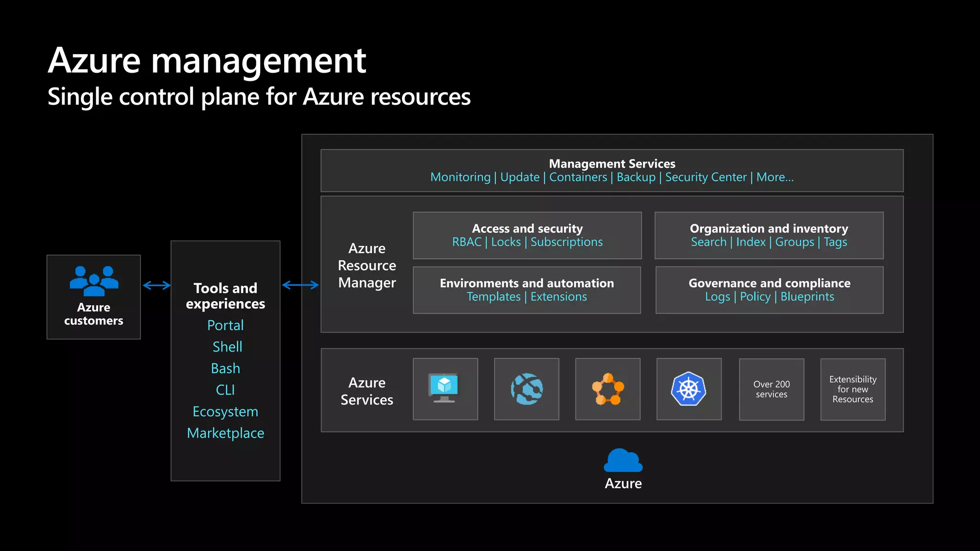The image size is (980, 551).
Task: Select Marketplace in the tools list
Action: tap(225, 433)
